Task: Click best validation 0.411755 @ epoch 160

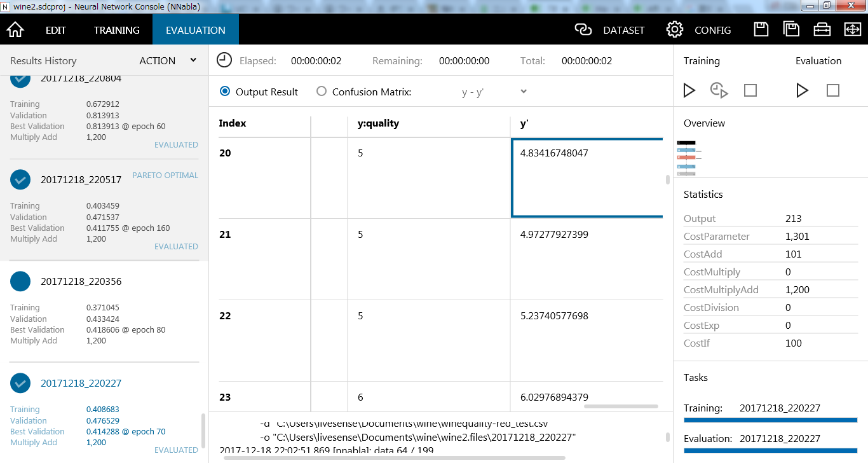Action: pyautogui.click(x=128, y=228)
